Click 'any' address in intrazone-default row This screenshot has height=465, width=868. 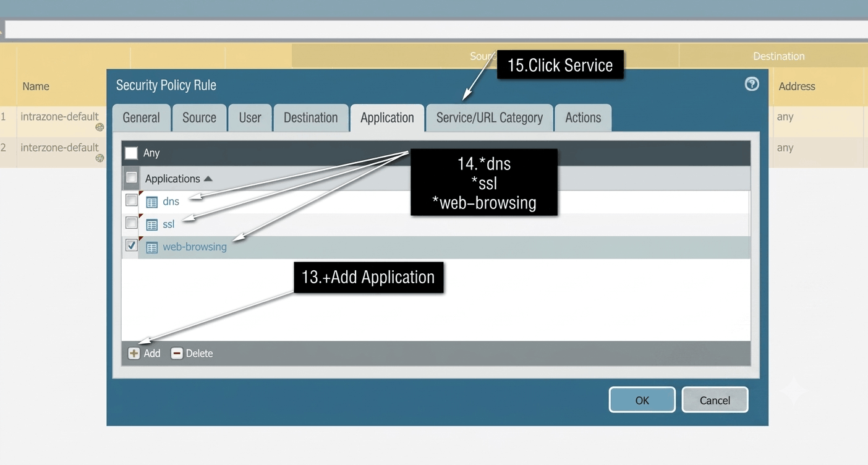coord(785,117)
